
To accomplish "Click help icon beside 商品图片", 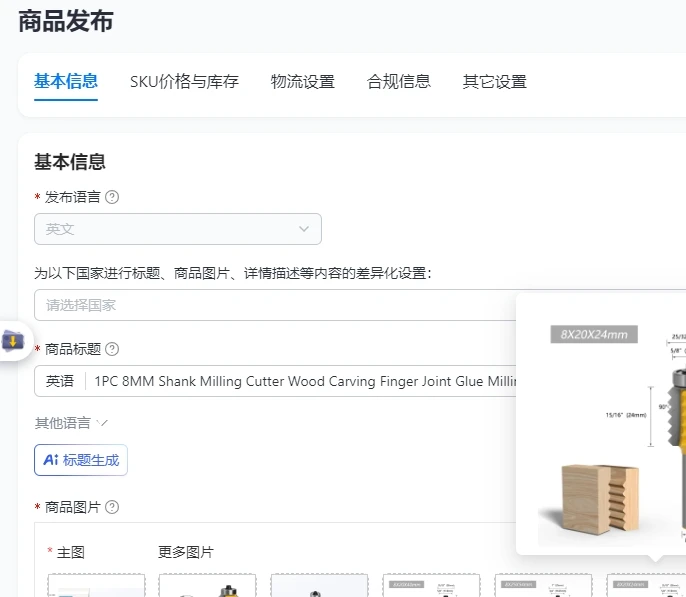I will click(x=112, y=507).
